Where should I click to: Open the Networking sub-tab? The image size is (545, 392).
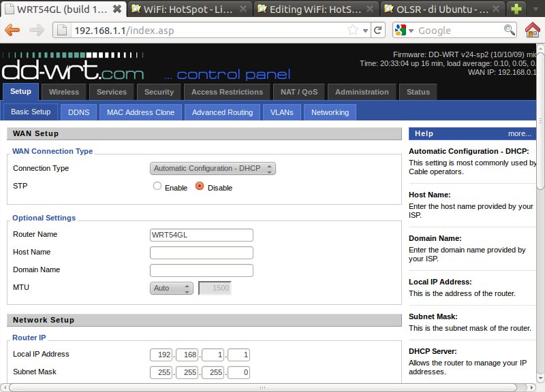click(x=330, y=112)
